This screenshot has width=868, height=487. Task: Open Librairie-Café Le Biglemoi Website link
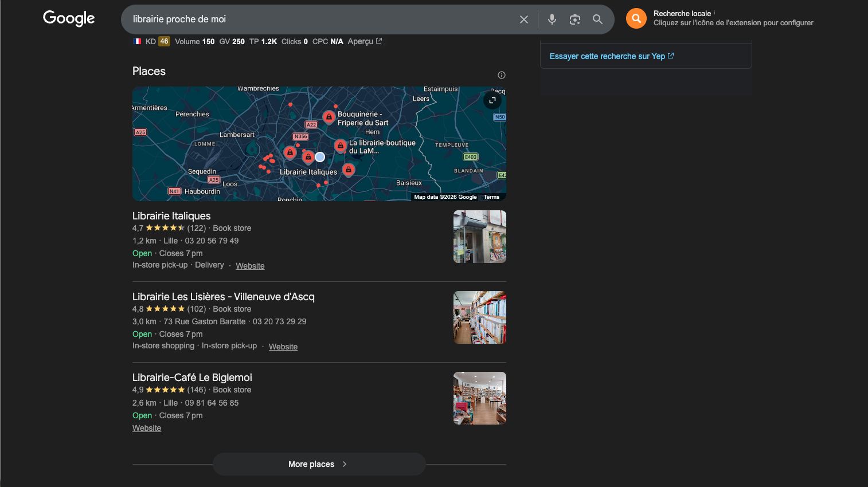(147, 428)
